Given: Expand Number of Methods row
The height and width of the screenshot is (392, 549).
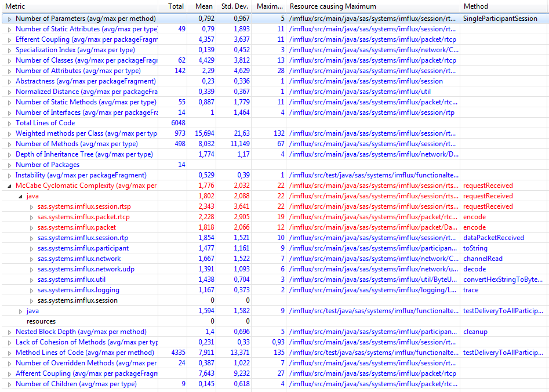Looking at the screenshot, I should pos(9,144).
